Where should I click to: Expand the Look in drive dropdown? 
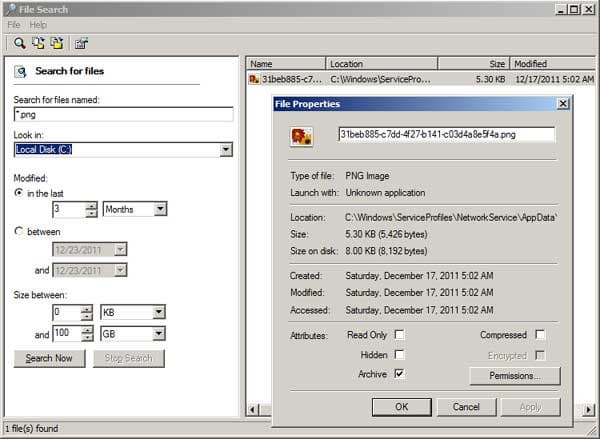226,149
